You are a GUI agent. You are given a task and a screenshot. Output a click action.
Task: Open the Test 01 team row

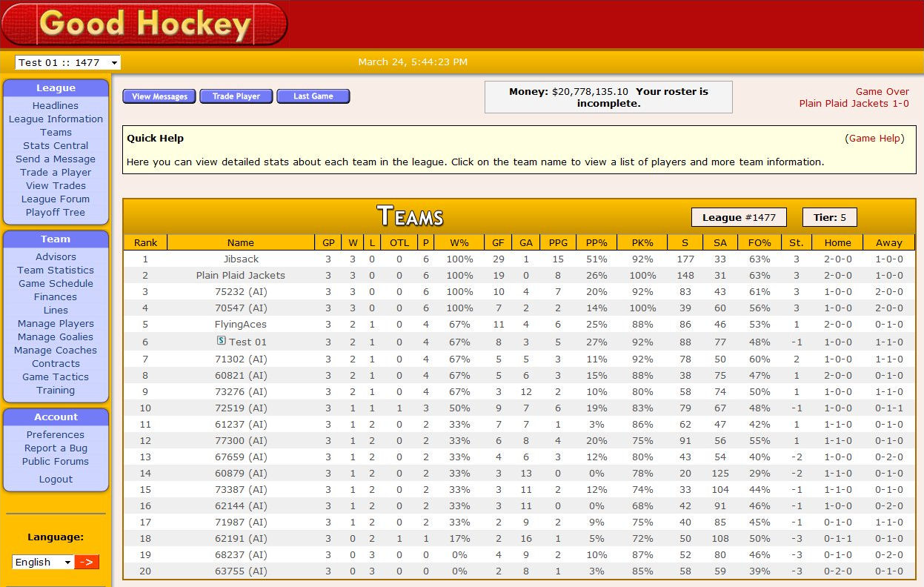(x=247, y=342)
